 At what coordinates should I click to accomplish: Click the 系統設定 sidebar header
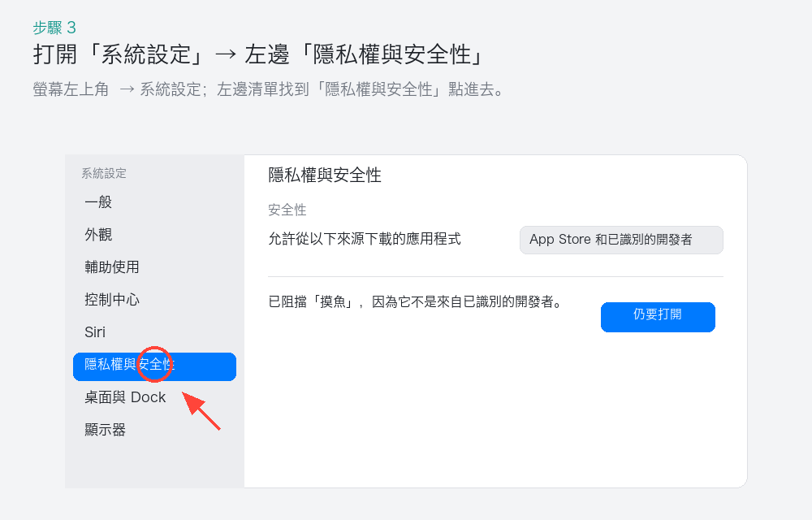(104, 174)
